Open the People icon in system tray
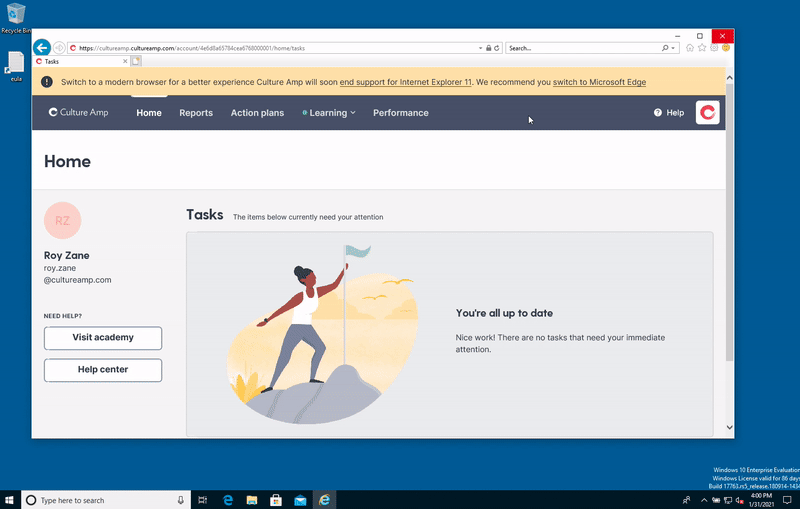800x509 pixels. (687, 500)
